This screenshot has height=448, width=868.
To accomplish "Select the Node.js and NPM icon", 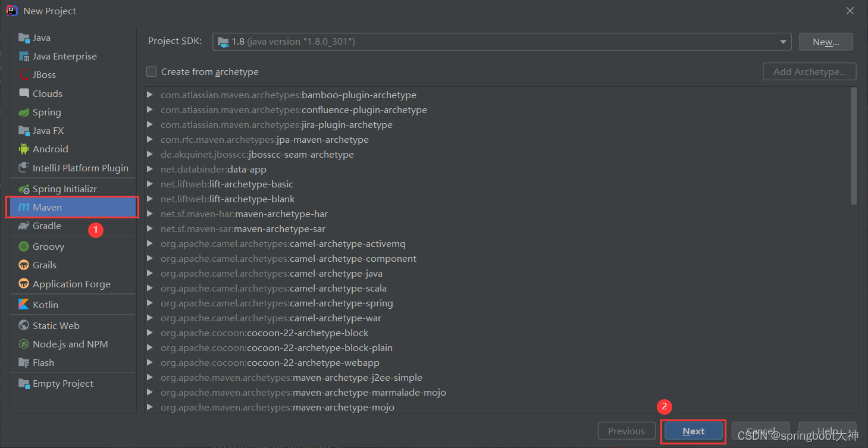I will [24, 344].
